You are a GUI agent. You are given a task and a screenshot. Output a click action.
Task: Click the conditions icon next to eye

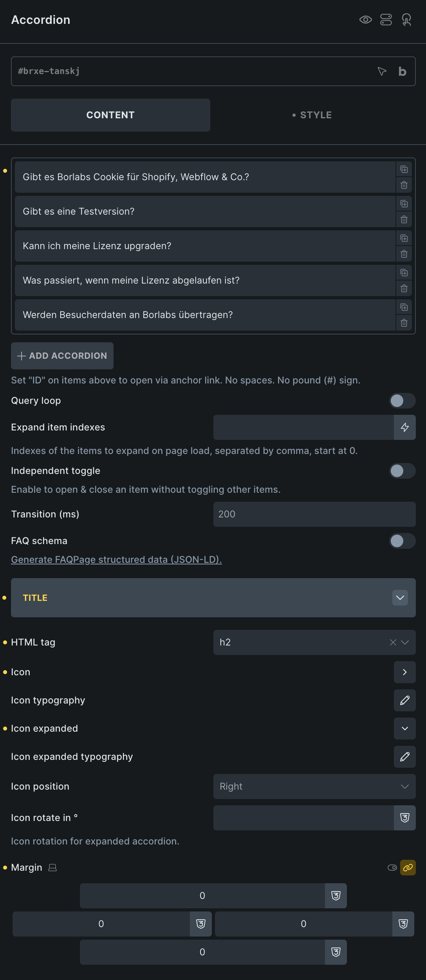click(x=386, y=20)
